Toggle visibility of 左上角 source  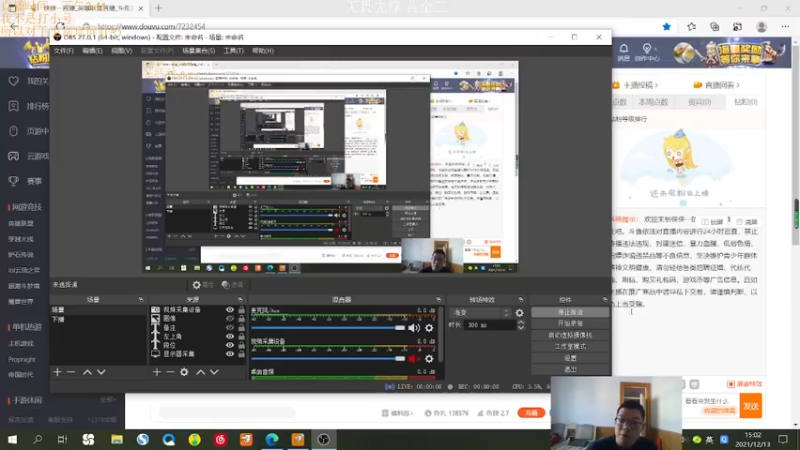pos(230,336)
